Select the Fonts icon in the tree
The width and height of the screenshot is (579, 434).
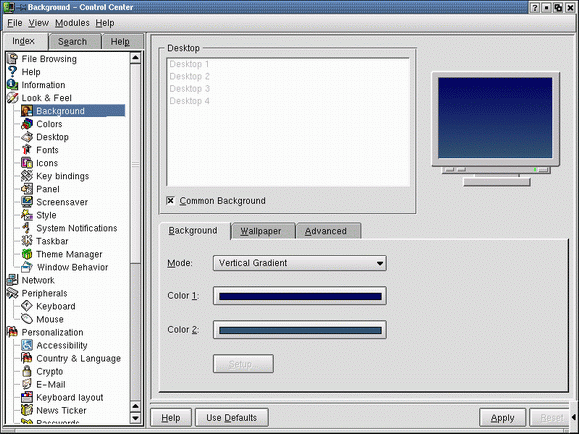[x=27, y=150]
